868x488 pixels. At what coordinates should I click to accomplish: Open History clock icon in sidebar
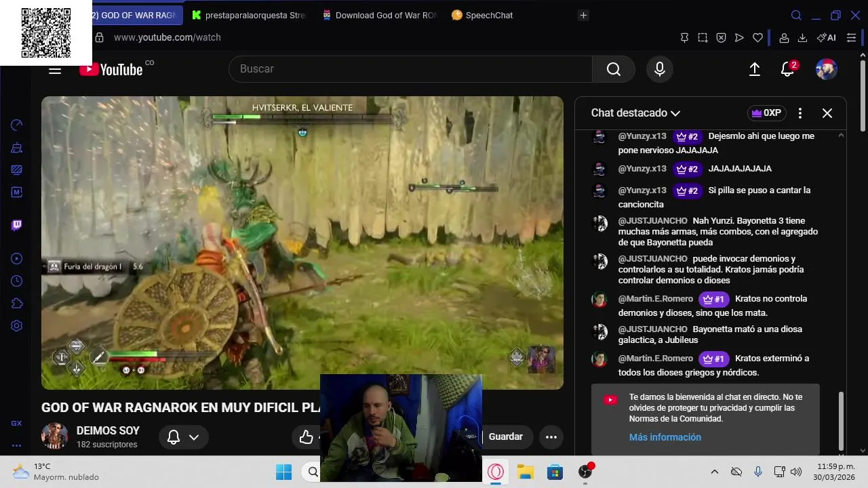(17, 281)
